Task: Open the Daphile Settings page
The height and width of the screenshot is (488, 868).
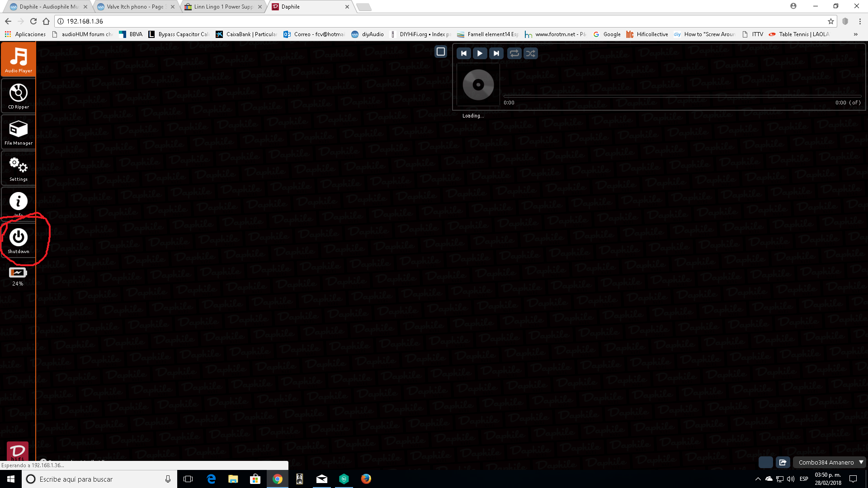Action: 19,168
